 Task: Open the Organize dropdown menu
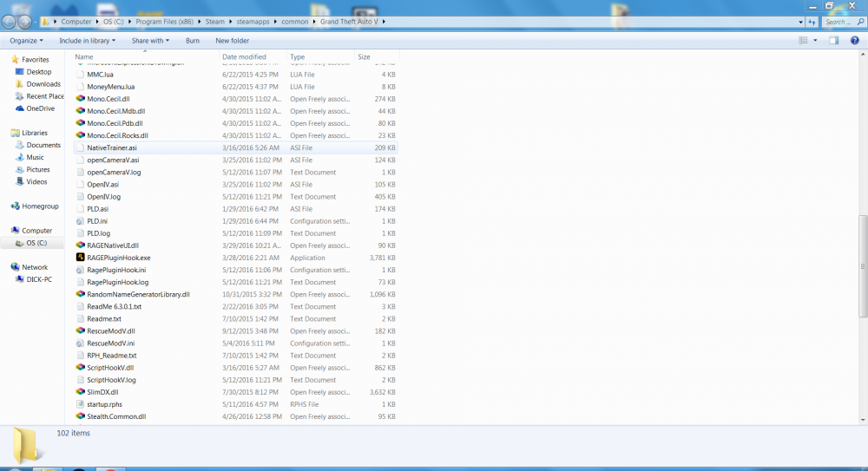point(26,41)
